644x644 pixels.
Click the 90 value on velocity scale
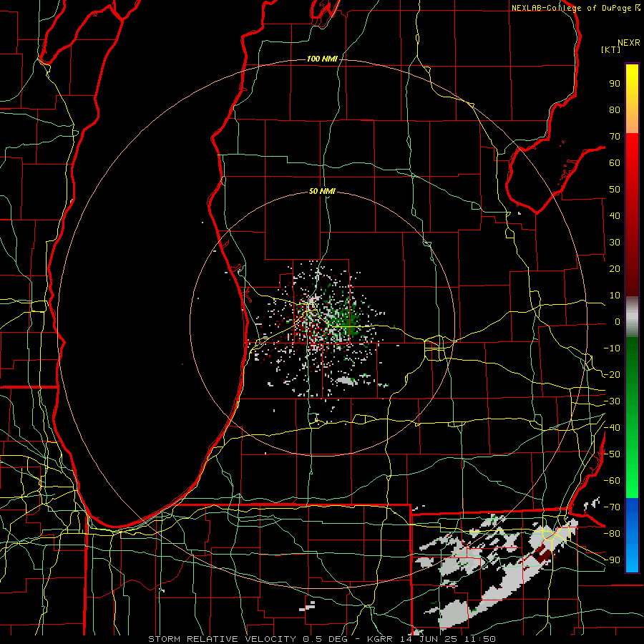tap(615, 84)
